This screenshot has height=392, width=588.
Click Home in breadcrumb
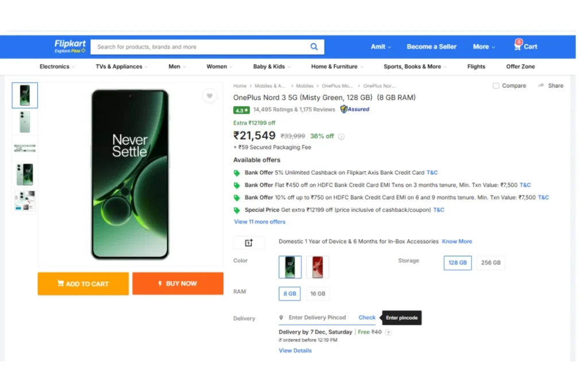pyautogui.click(x=239, y=86)
